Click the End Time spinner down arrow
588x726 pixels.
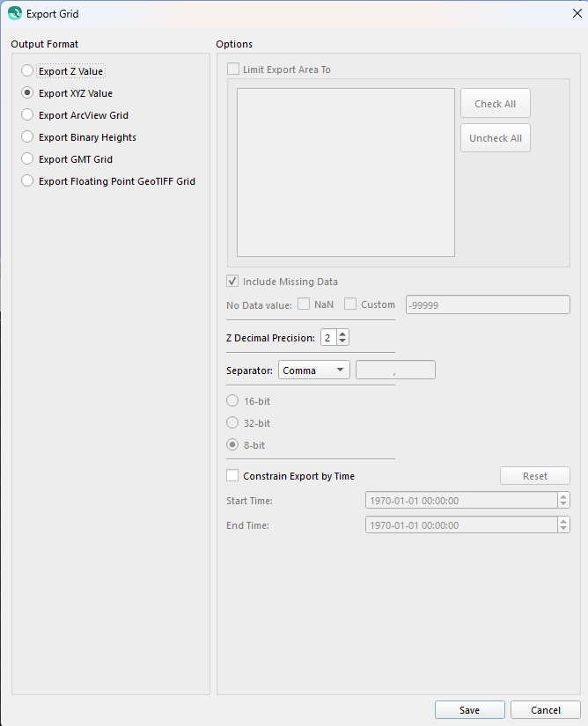point(563,529)
